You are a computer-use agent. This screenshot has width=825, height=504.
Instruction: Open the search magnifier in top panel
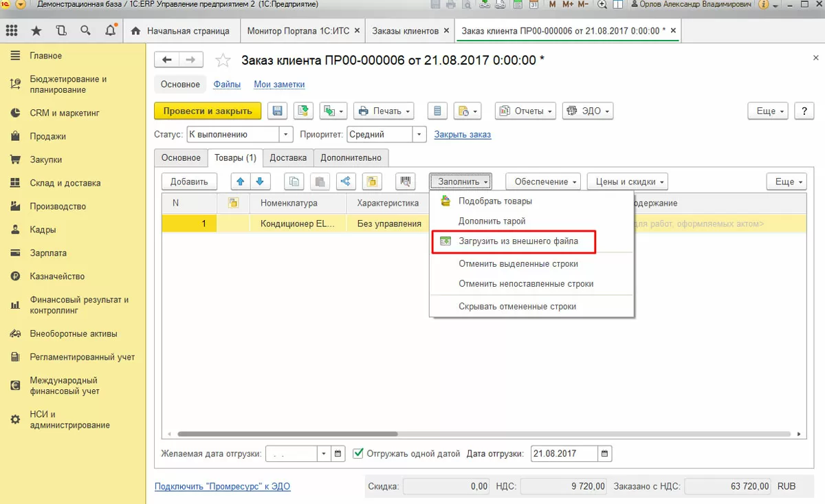pyautogui.click(x=85, y=31)
